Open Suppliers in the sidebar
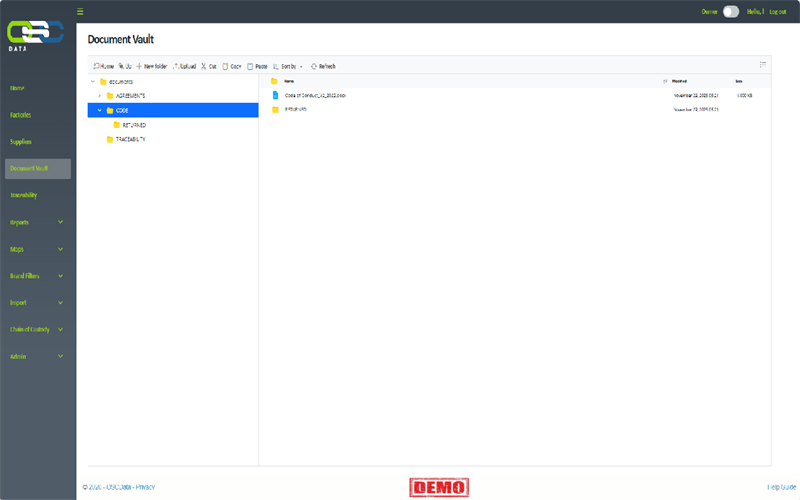This screenshot has width=800, height=500. click(21, 141)
